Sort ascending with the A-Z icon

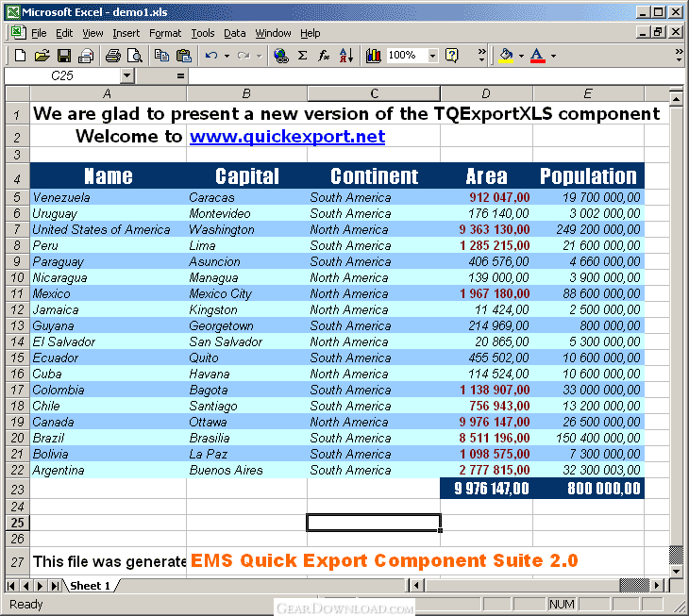346,56
